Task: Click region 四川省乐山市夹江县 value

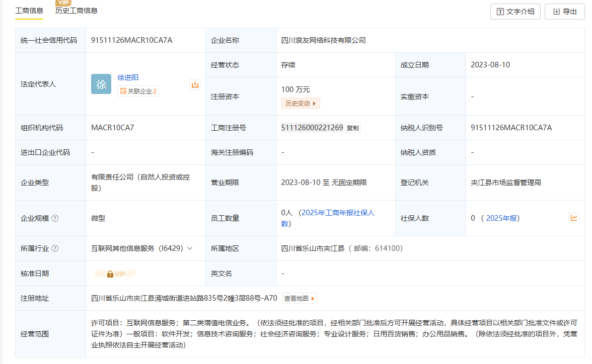Action: click(x=313, y=248)
